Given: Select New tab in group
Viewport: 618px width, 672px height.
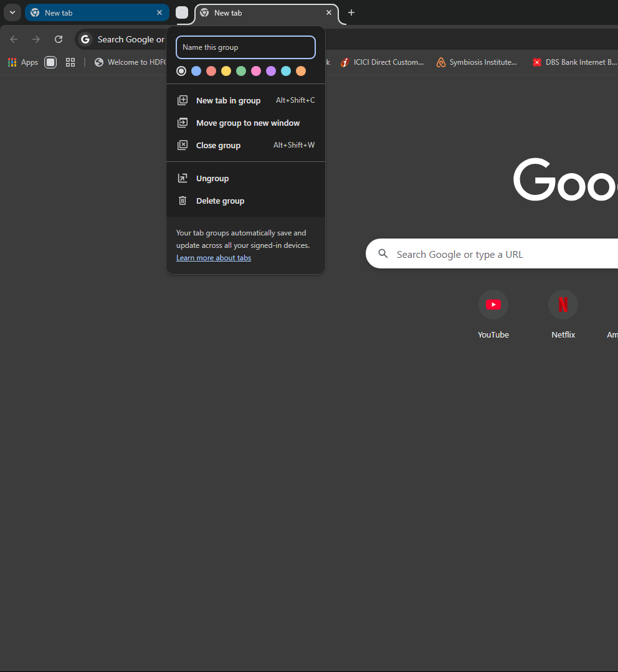Looking at the screenshot, I should click(245, 100).
